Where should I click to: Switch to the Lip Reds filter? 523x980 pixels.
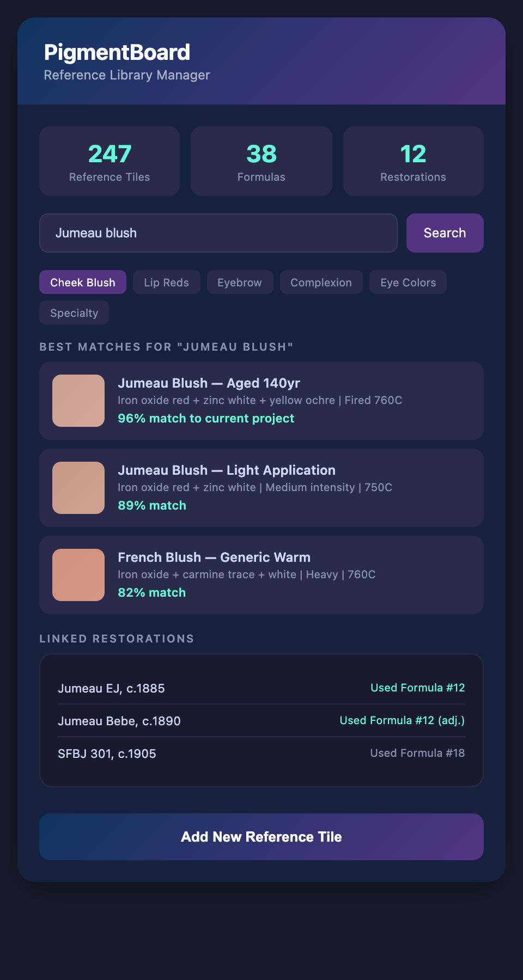coord(166,283)
